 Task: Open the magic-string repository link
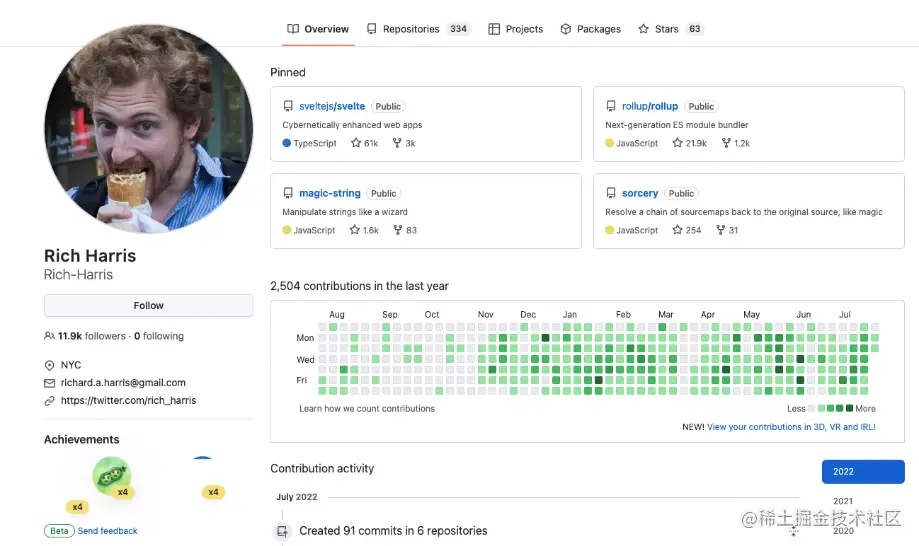[329, 193]
